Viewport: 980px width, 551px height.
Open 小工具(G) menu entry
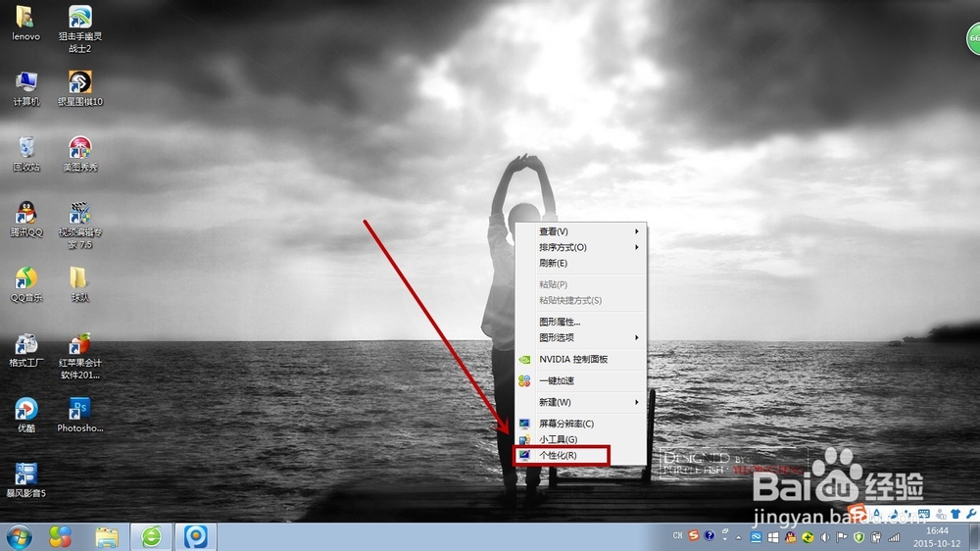(x=580, y=439)
